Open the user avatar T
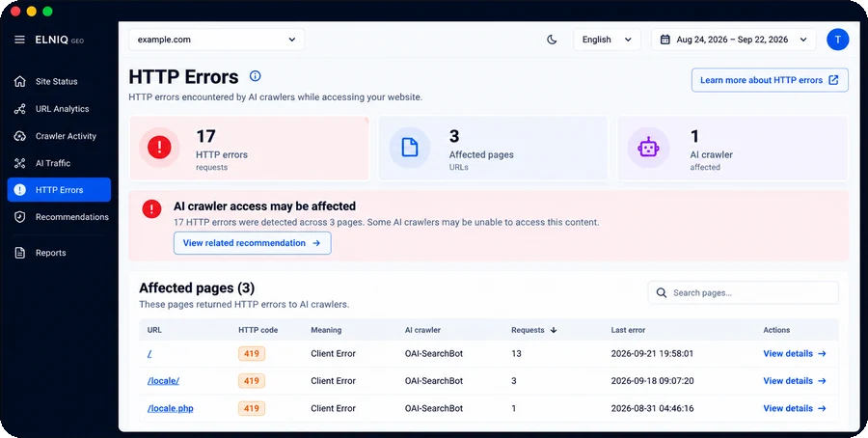 click(x=837, y=40)
